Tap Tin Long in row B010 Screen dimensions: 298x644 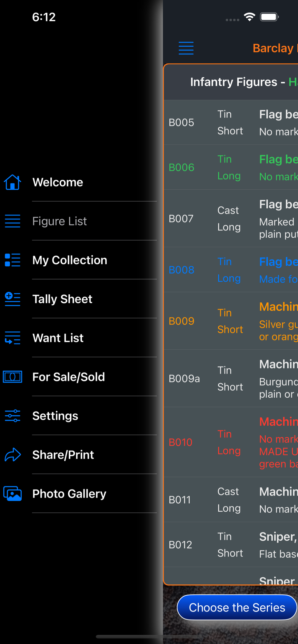(229, 442)
